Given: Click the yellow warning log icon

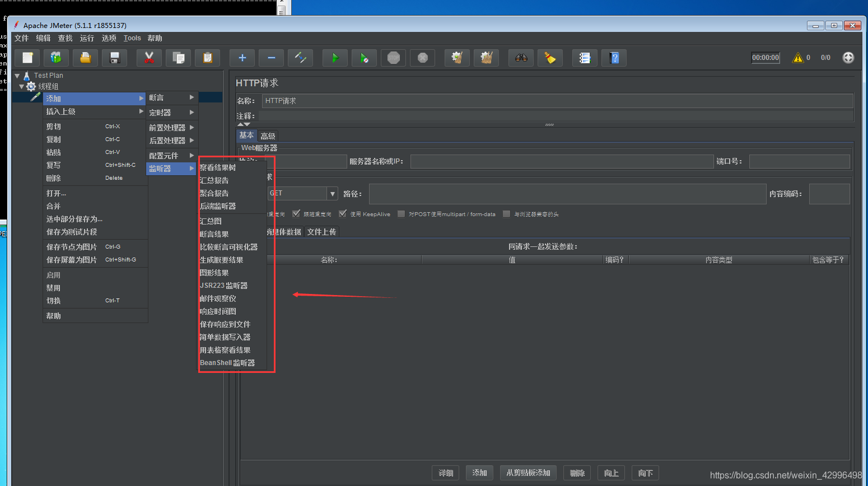Looking at the screenshot, I should (x=797, y=58).
